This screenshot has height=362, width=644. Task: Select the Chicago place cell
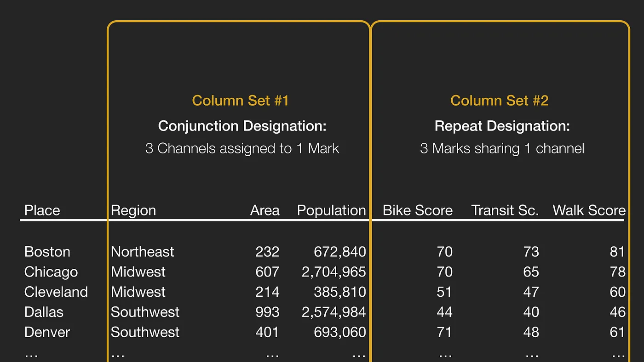point(51,272)
